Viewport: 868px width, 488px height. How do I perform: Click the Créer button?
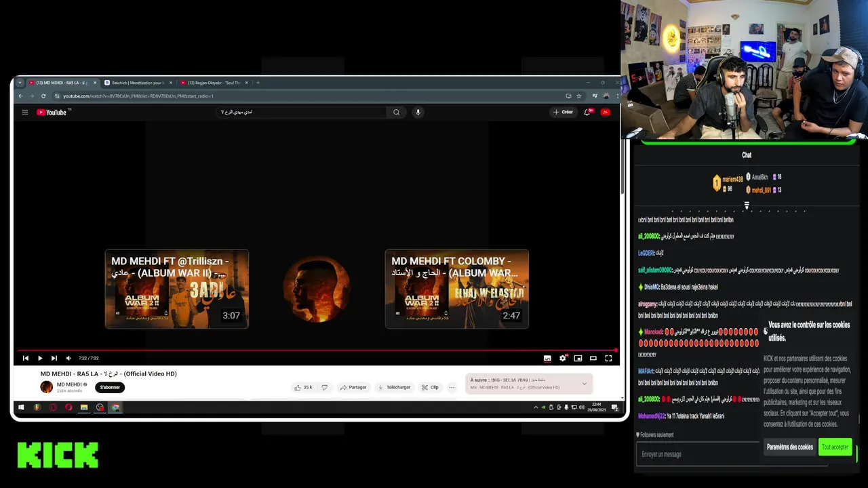pyautogui.click(x=563, y=113)
